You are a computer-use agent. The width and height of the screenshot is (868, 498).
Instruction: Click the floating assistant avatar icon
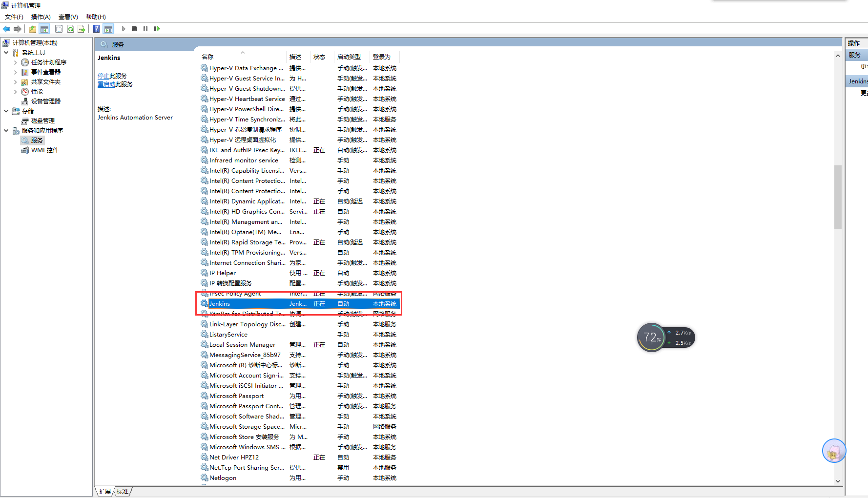pos(834,451)
